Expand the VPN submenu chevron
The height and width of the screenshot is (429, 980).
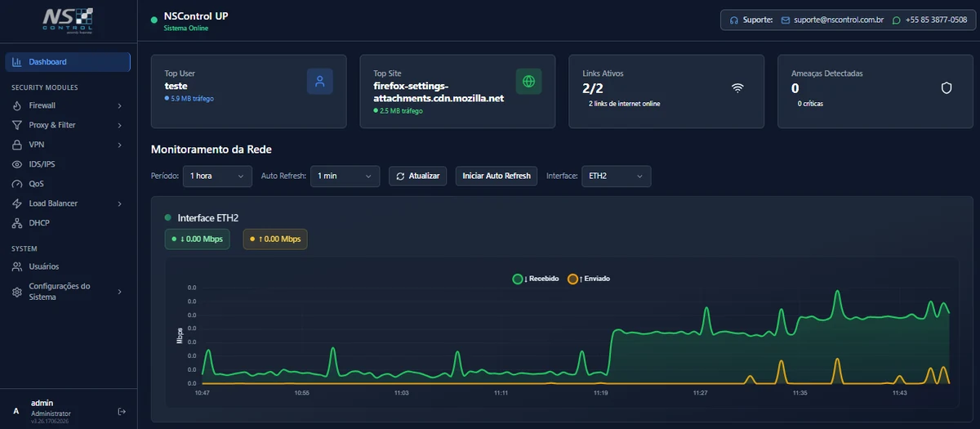119,145
